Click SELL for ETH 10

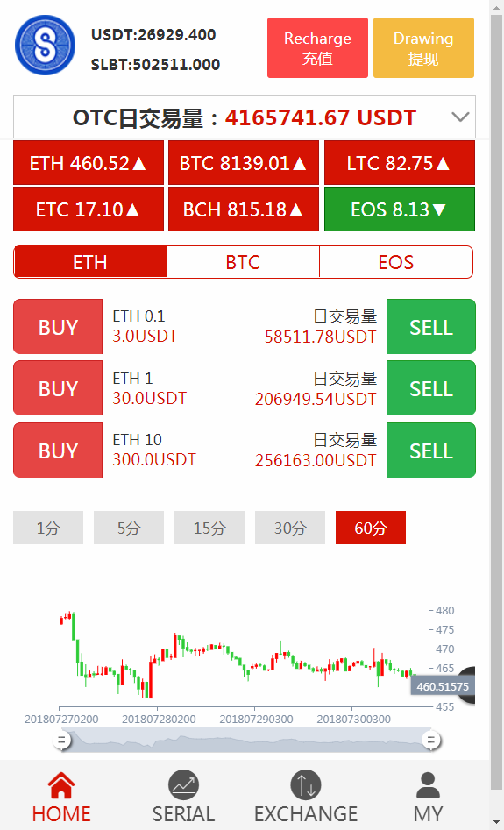point(431,450)
